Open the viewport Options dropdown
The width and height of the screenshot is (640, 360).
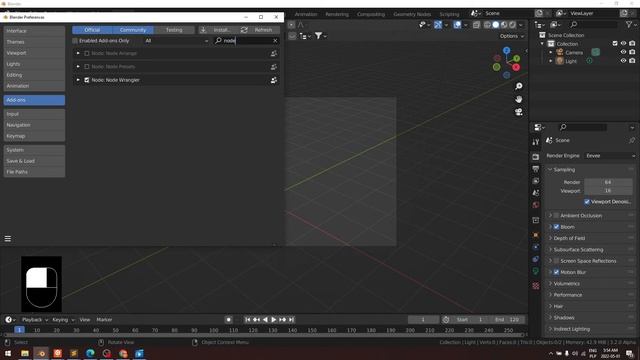tap(512, 36)
